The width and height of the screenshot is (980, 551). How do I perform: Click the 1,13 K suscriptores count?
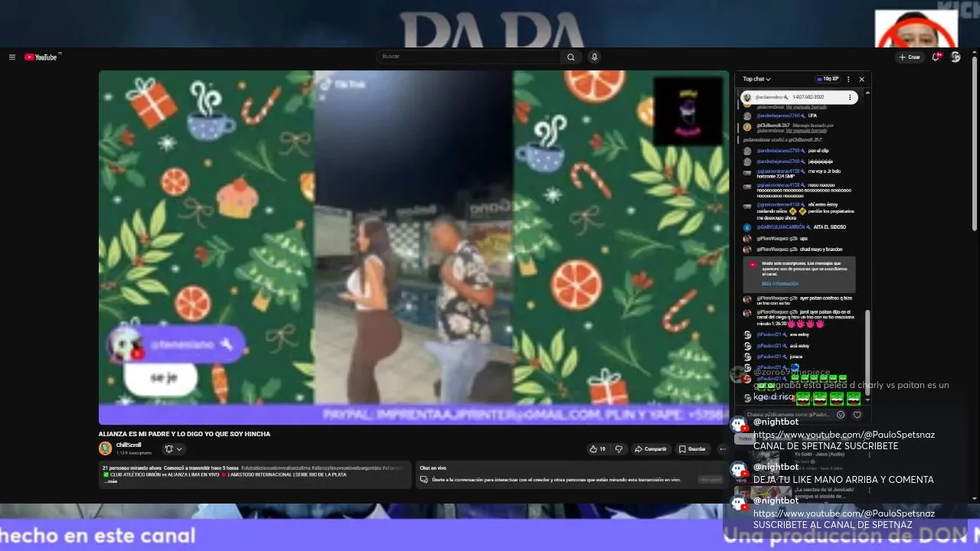click(134, 453)
